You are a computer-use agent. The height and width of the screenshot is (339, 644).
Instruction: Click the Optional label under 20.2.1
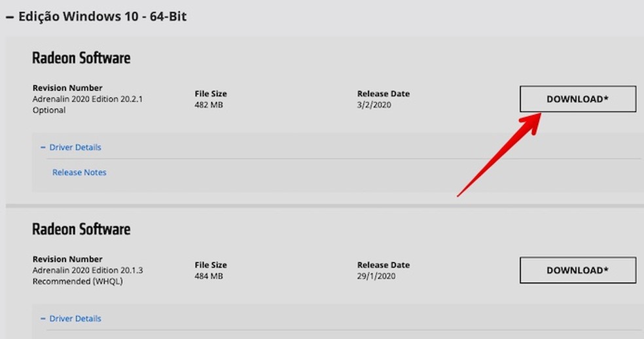tap(49, 110)
